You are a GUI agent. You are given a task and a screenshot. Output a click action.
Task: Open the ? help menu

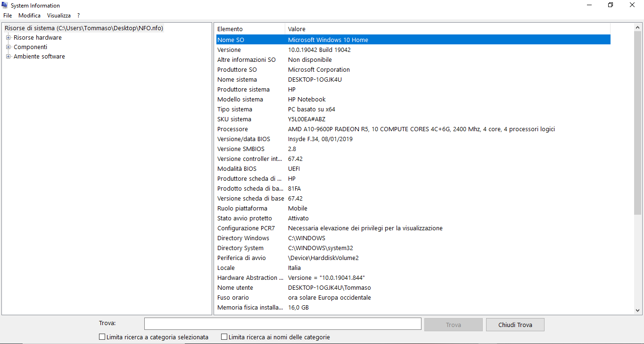click(x=79, y=15)
